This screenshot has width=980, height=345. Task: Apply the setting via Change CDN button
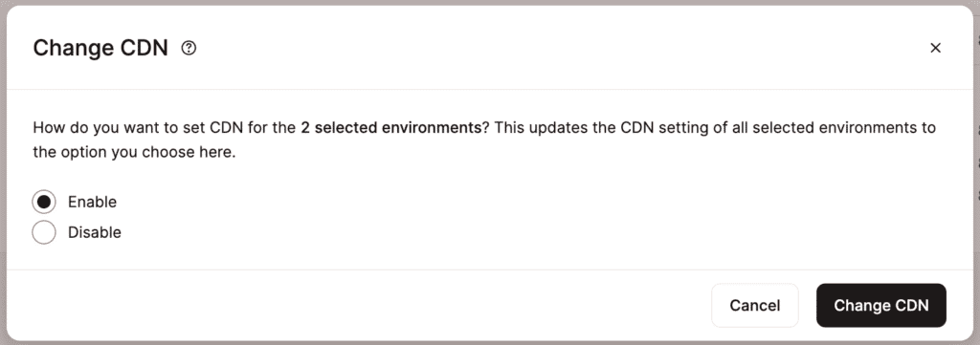point(880,305)
